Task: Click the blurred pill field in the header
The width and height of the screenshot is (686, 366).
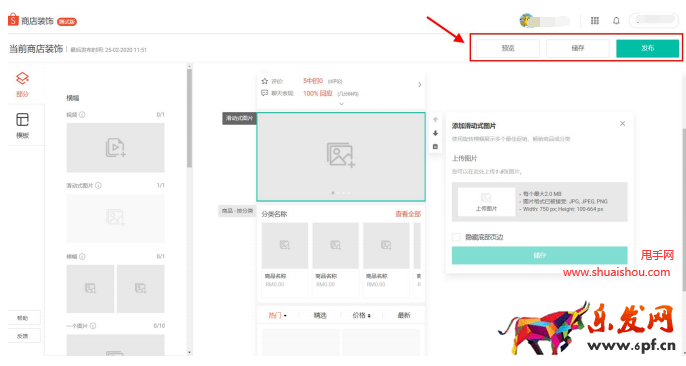Action: point(654,20)
